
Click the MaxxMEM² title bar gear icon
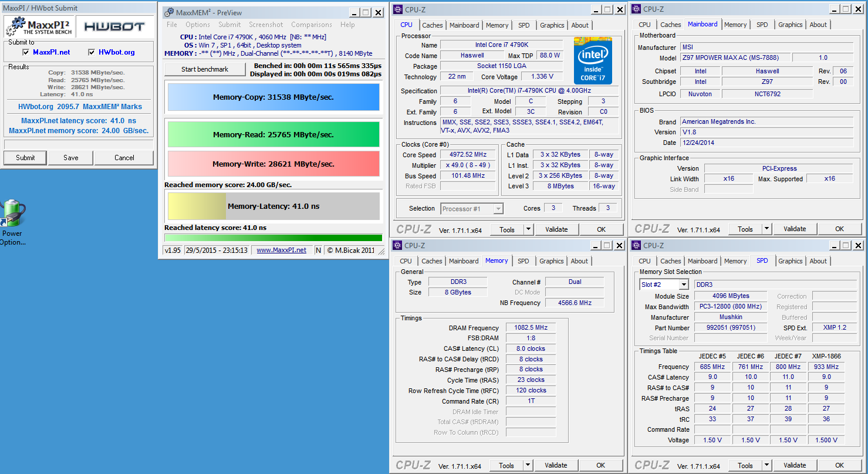[x=169, y=12]
